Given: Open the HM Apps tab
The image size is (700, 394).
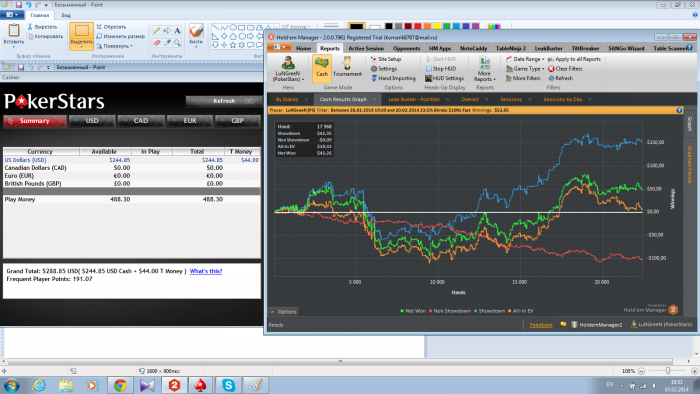Looking at the screenshot, I should [x=440, y=48].
